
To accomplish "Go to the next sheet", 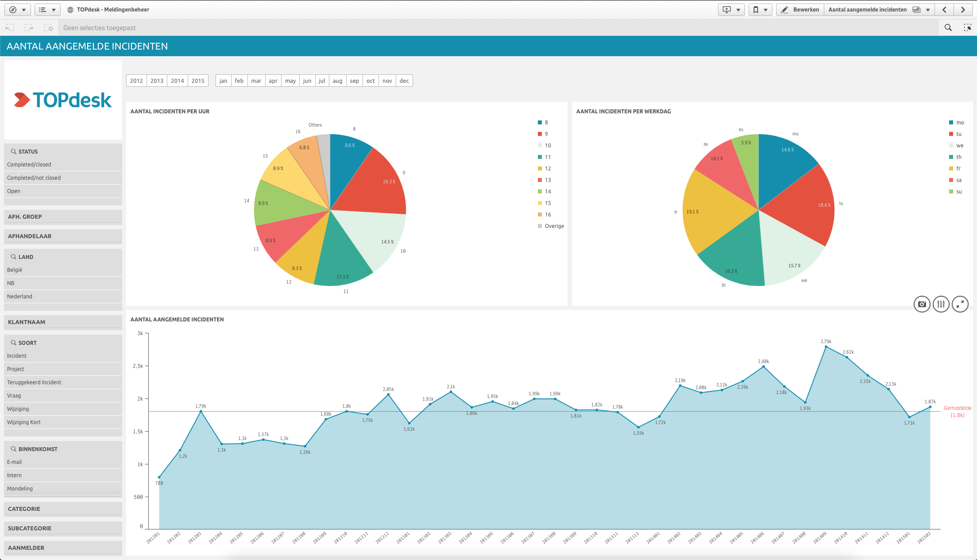I will click(963, 10).
